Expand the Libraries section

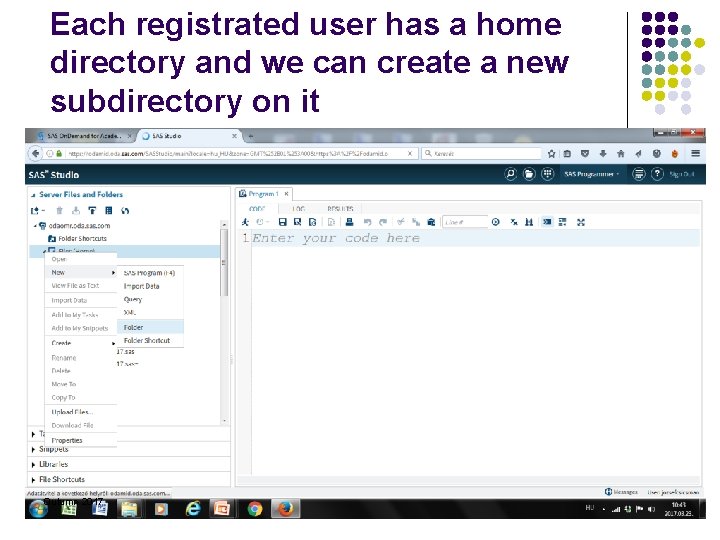coord(33,465)
